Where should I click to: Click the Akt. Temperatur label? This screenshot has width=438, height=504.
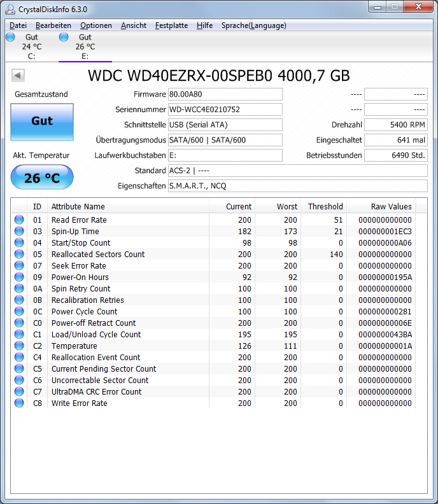point(41,155)
